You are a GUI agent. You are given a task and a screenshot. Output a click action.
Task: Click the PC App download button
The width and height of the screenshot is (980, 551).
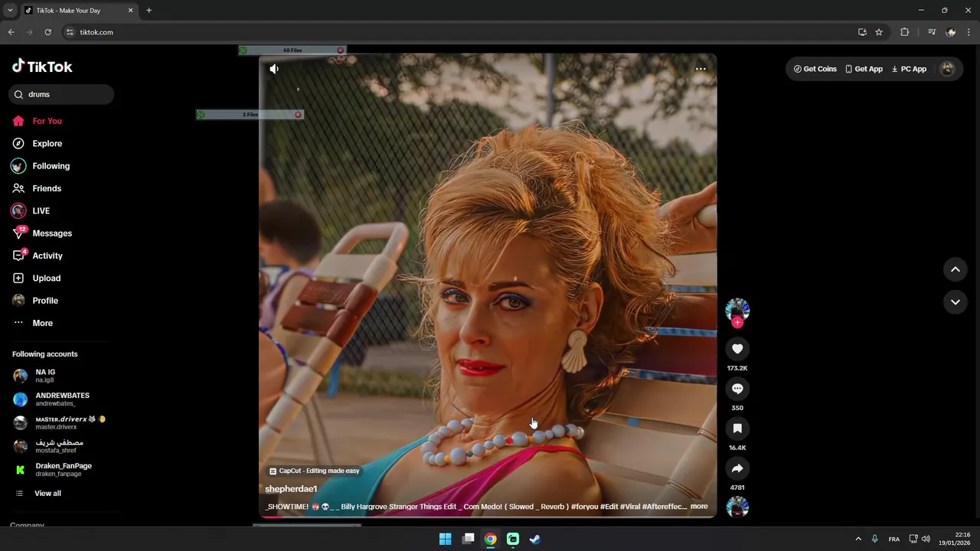point(909,69)
